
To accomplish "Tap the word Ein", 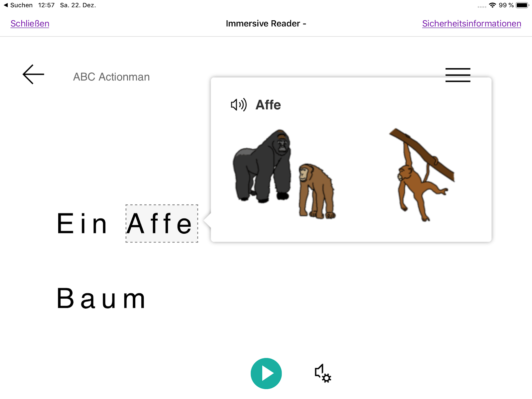I will tap(82, 223).
